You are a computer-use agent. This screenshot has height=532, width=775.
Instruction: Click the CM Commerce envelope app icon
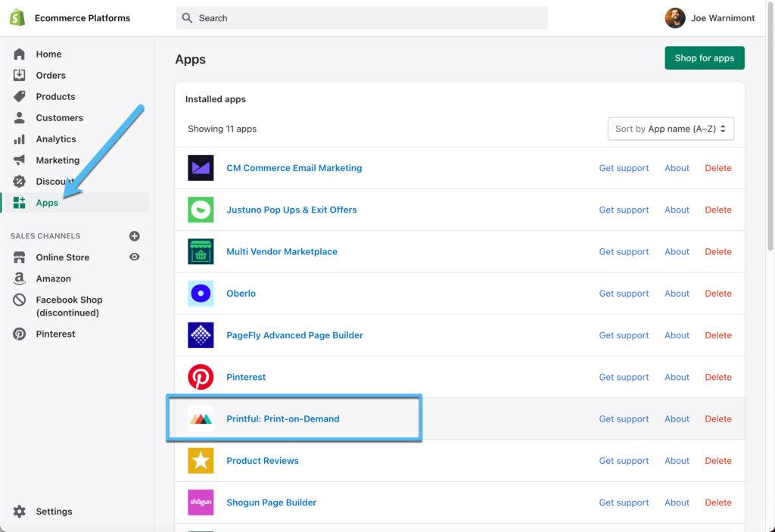201,168
